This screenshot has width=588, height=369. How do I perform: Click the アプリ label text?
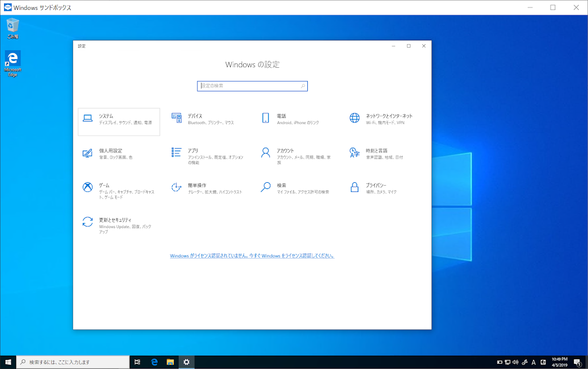(193, 151)
